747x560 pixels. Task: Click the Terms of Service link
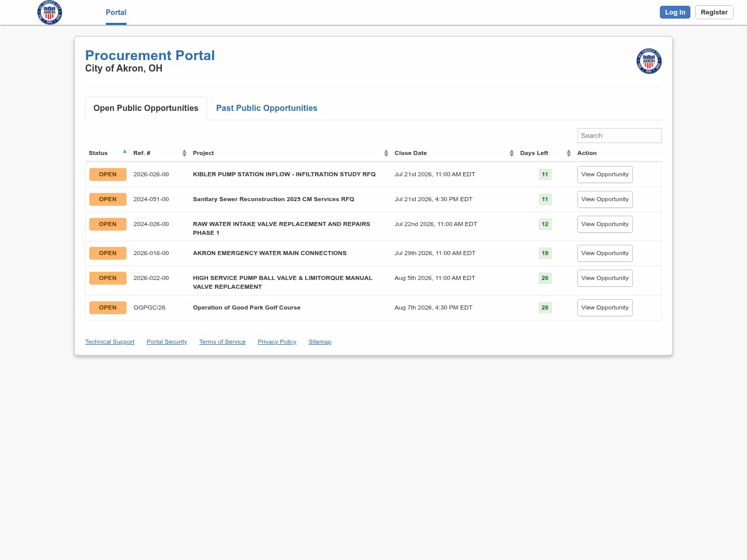222,342
